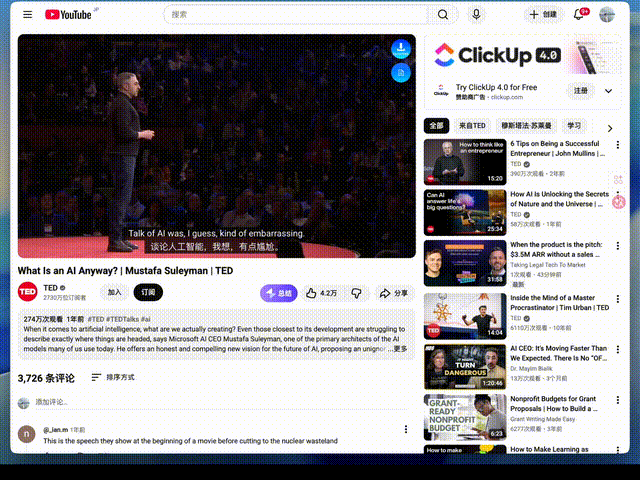Click the search magnifier button

click(x=443, y=15)
